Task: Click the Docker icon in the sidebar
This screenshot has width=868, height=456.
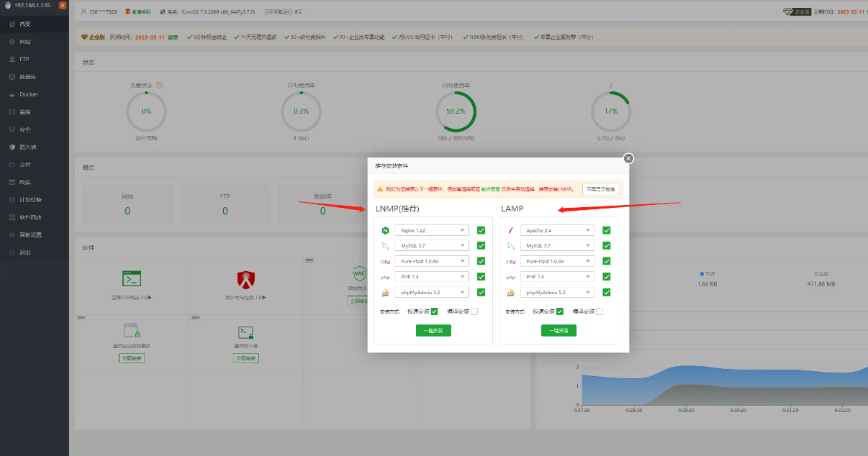Action: coord(12,94)
